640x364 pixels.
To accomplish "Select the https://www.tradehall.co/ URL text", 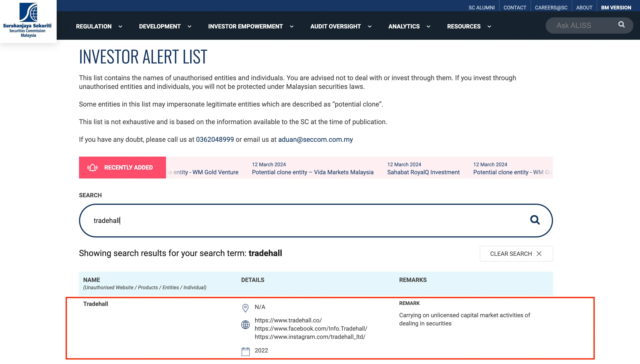I will [288, 320].
